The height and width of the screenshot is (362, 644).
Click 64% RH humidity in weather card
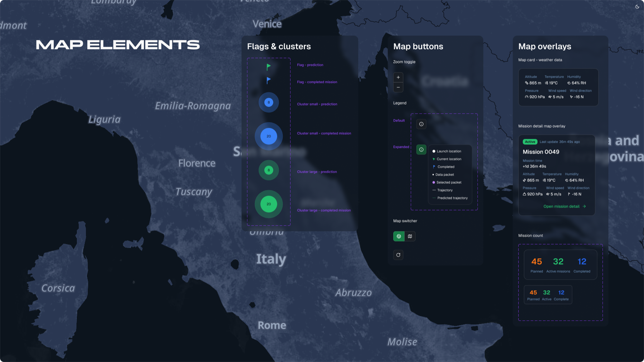click(576, 83)
